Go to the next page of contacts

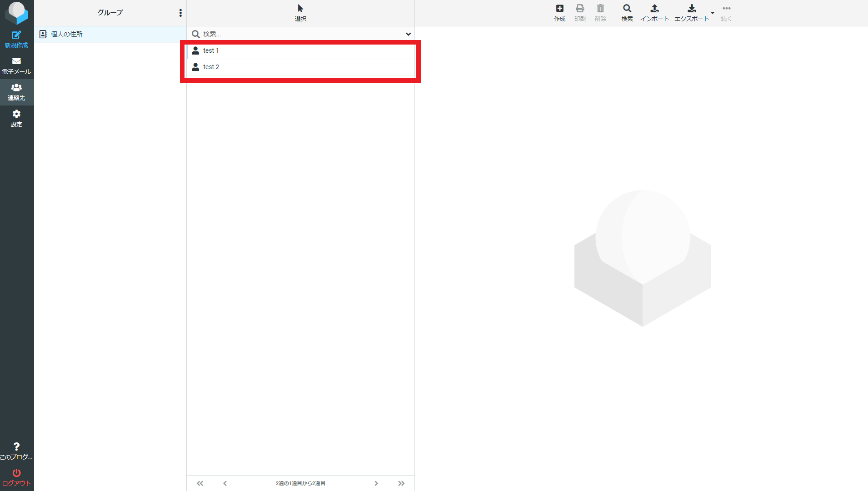376,483
